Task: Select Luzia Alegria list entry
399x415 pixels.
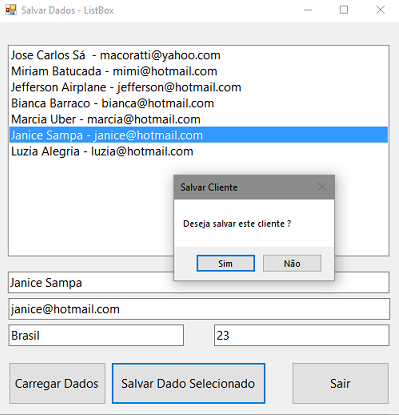Action: (199, 151)
